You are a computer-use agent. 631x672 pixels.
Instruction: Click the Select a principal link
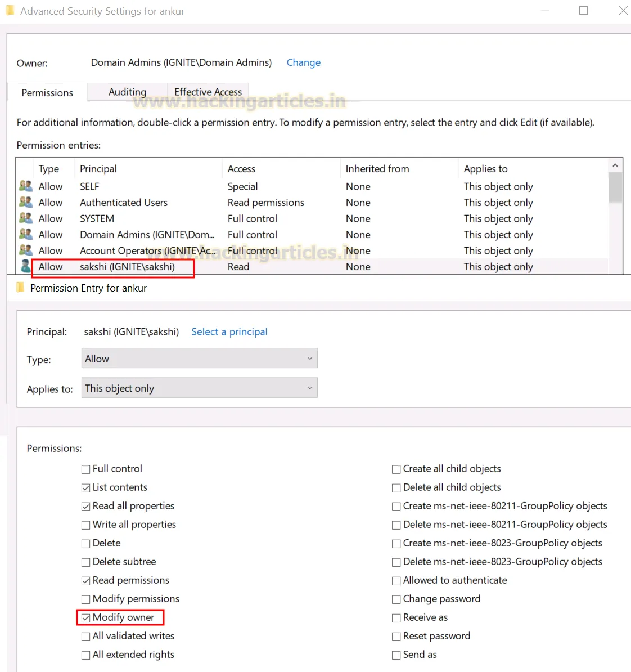coord(229,331)
